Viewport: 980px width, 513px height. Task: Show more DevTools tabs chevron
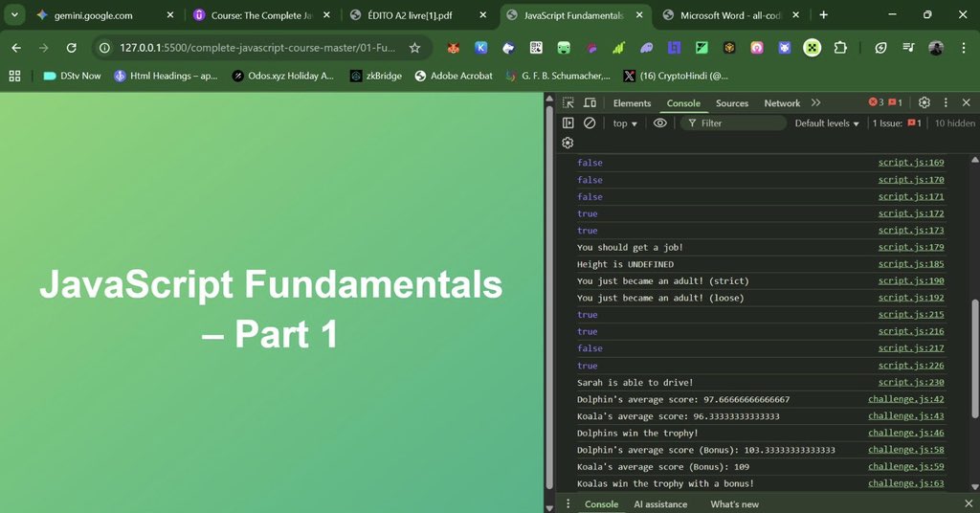815,102
